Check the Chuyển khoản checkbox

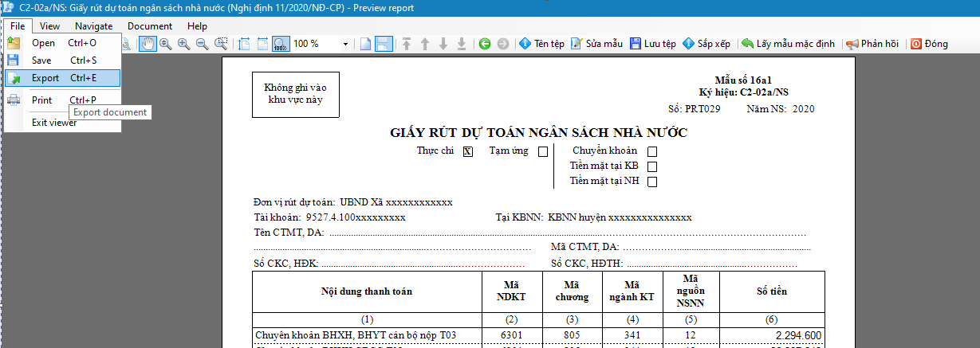click(x=652, y=151)
